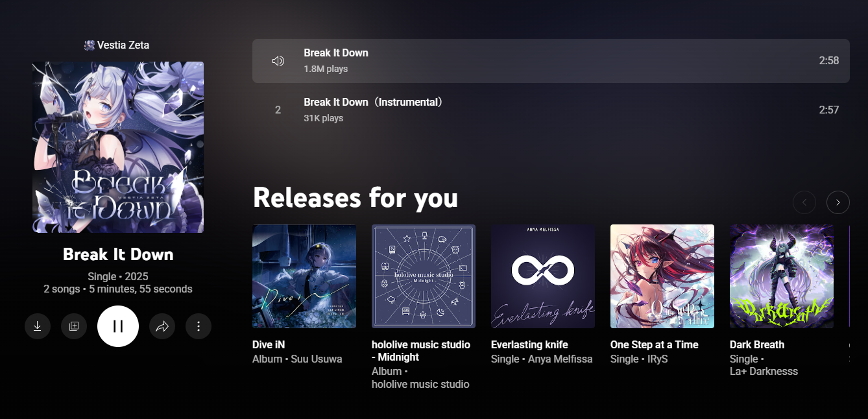Open the Dive iN album cover
Image resolution: width=868 pixels, height=419 pixels.
(304, 276)
